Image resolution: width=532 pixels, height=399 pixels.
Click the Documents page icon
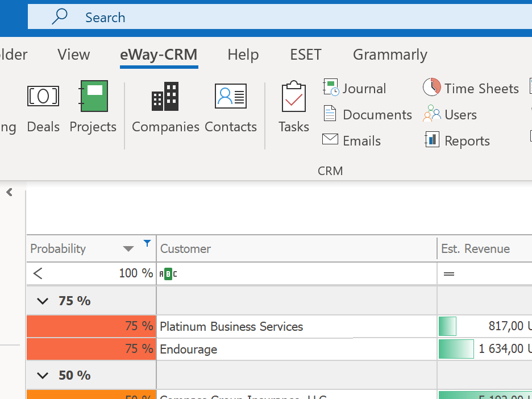(330, 113)
